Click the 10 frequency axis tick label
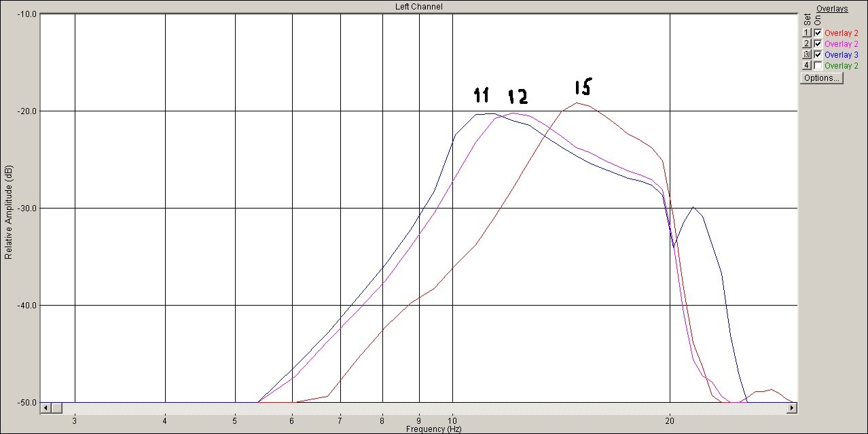 pos(452,420)
